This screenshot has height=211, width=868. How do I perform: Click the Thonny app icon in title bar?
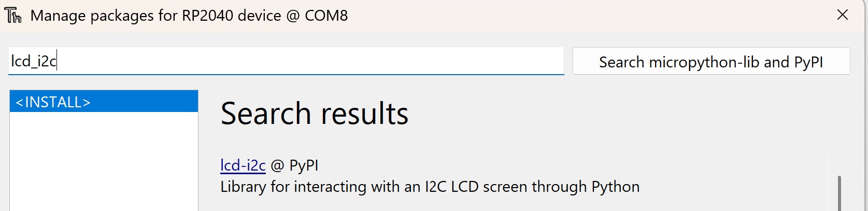13,16
